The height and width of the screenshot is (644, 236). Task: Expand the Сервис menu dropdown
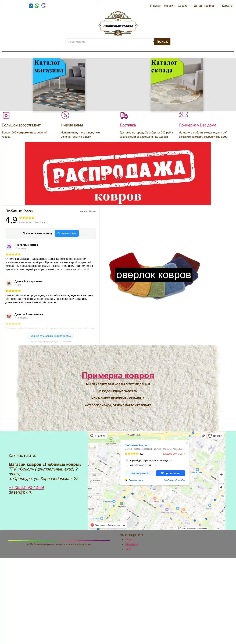(x=184, y=6)
